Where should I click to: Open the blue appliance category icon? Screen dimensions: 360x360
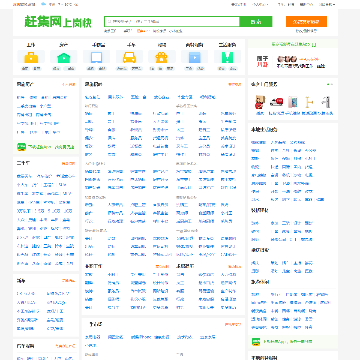pos(194,57)
